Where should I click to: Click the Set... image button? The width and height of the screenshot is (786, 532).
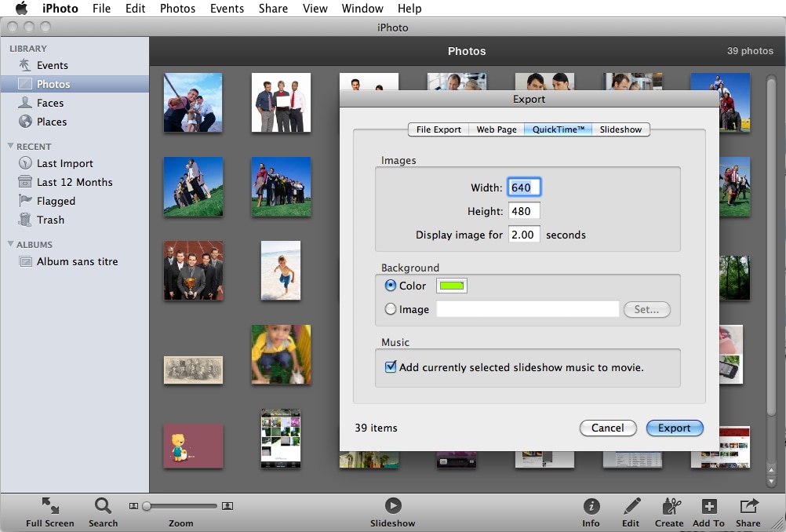[x=646, y=309]
